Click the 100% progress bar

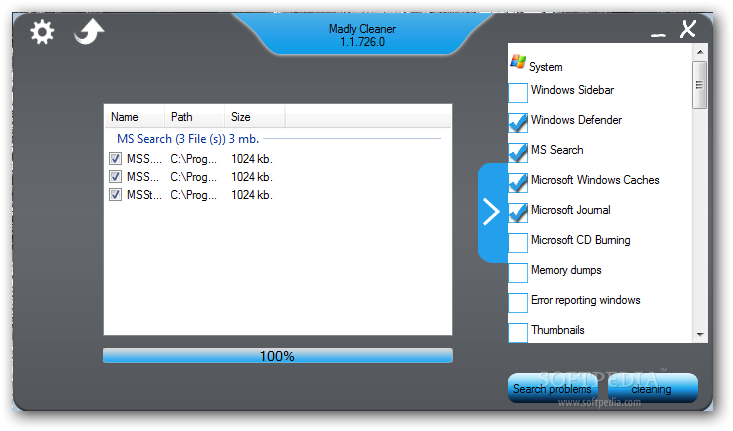[278, 356]
